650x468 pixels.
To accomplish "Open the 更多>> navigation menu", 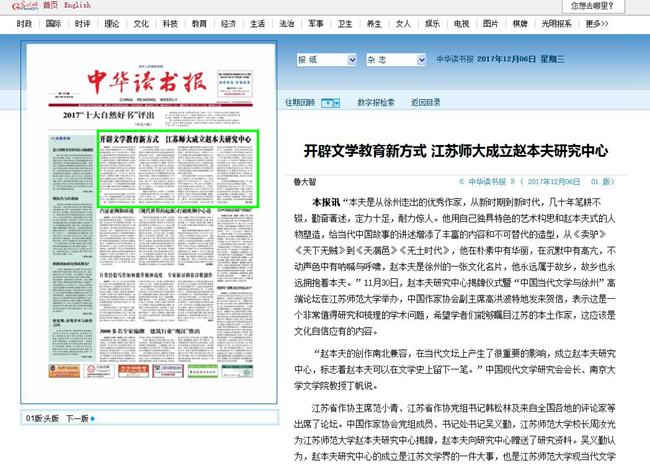I will click(596, 23).
